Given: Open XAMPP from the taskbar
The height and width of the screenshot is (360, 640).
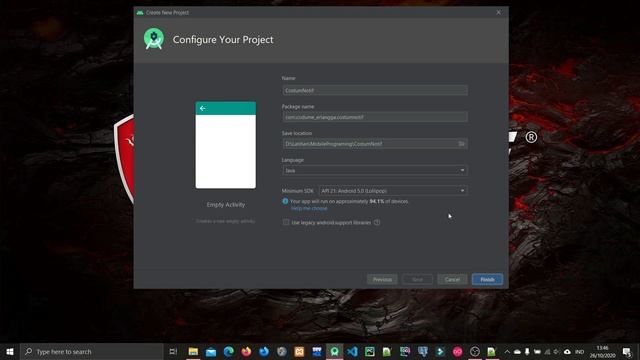Looking at the screenshot, I should coord(299,351).
